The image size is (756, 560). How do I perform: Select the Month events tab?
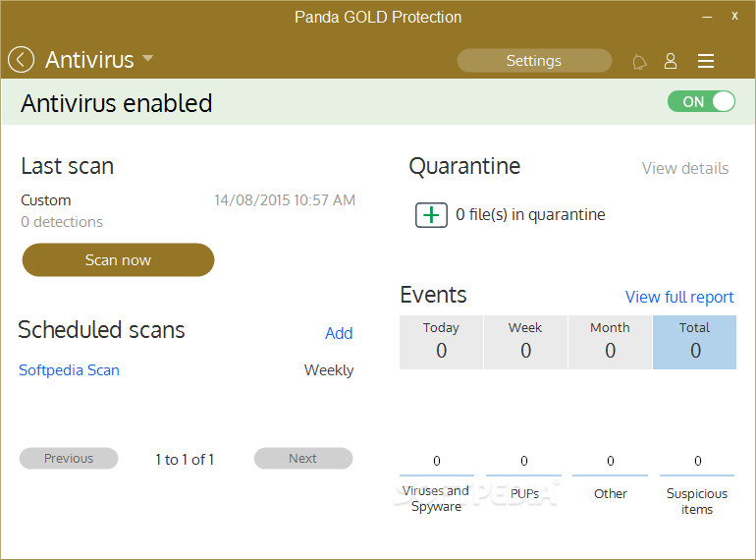610,342
